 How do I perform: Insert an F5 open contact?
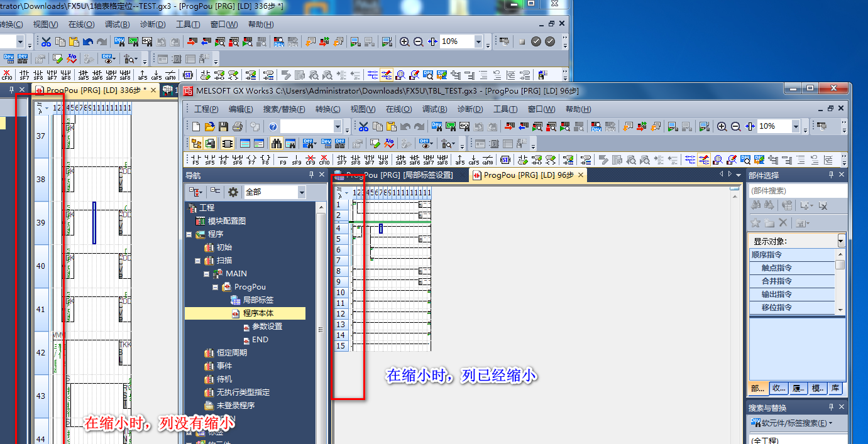click(195, 160)
